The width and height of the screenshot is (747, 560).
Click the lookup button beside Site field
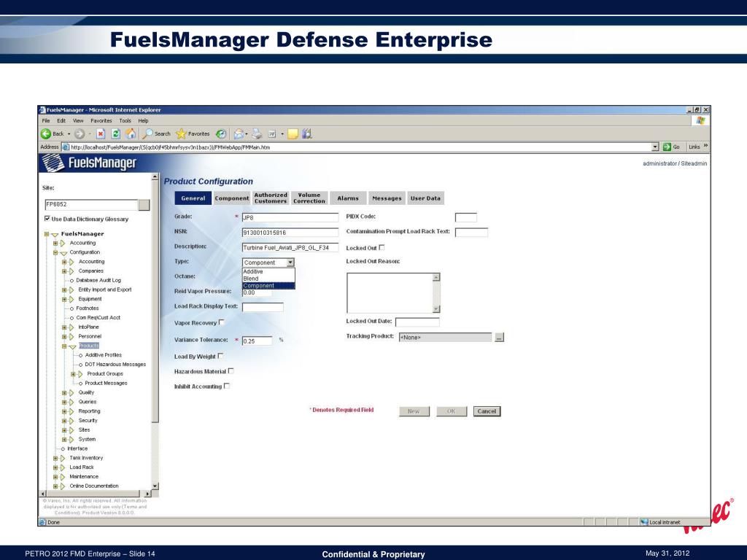[144, 205]
